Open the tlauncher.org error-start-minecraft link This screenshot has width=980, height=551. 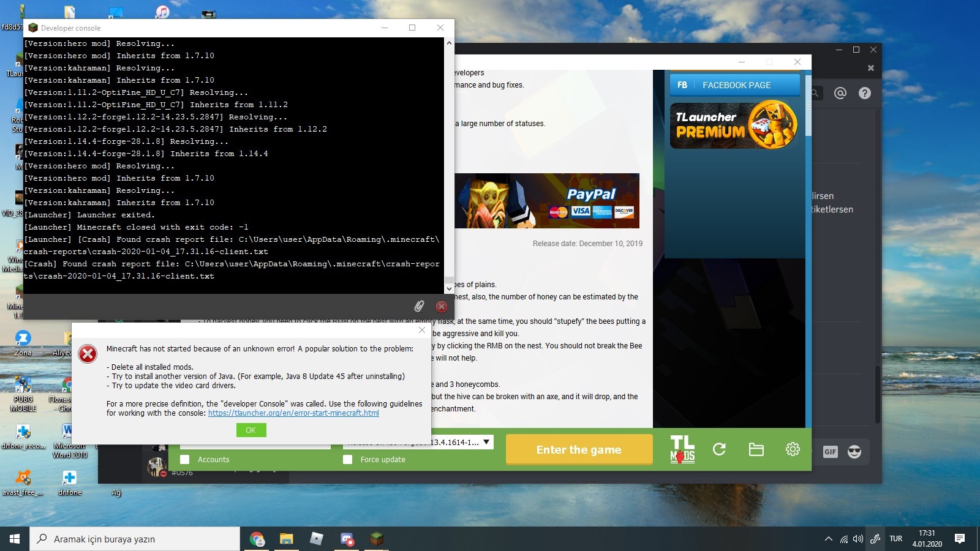(x=293, y=413)
